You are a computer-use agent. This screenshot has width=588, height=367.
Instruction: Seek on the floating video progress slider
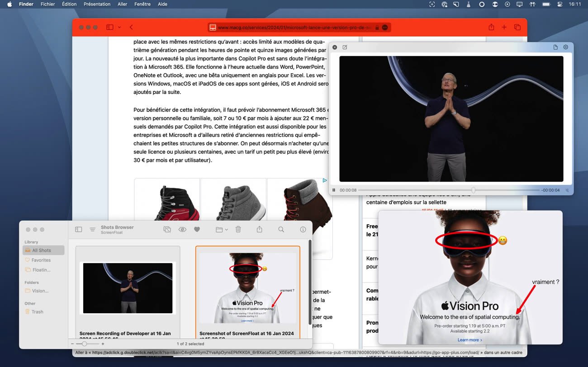pyautogui.click(x=448, y=190)
